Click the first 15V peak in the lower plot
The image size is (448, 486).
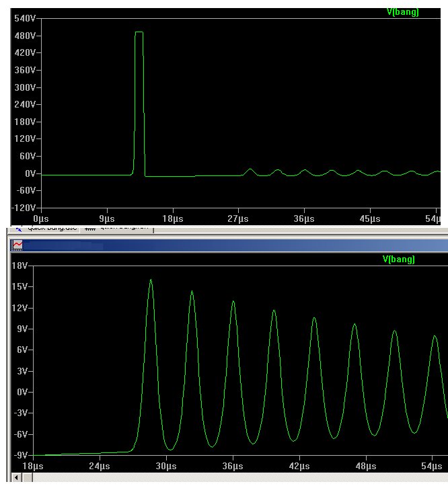[x=151, y=280]
